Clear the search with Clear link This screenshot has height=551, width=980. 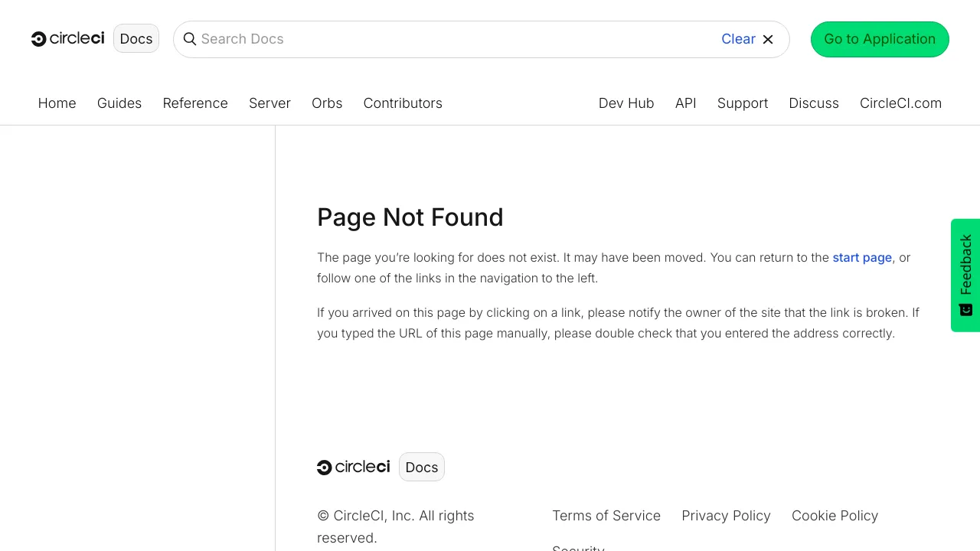(738, 39)
